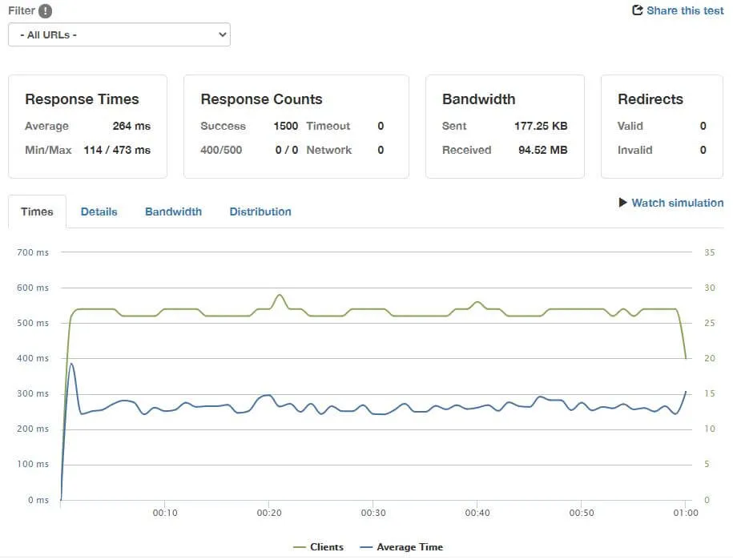
Task: Click the Bandwidth card heading
Action: click(479, 99)
